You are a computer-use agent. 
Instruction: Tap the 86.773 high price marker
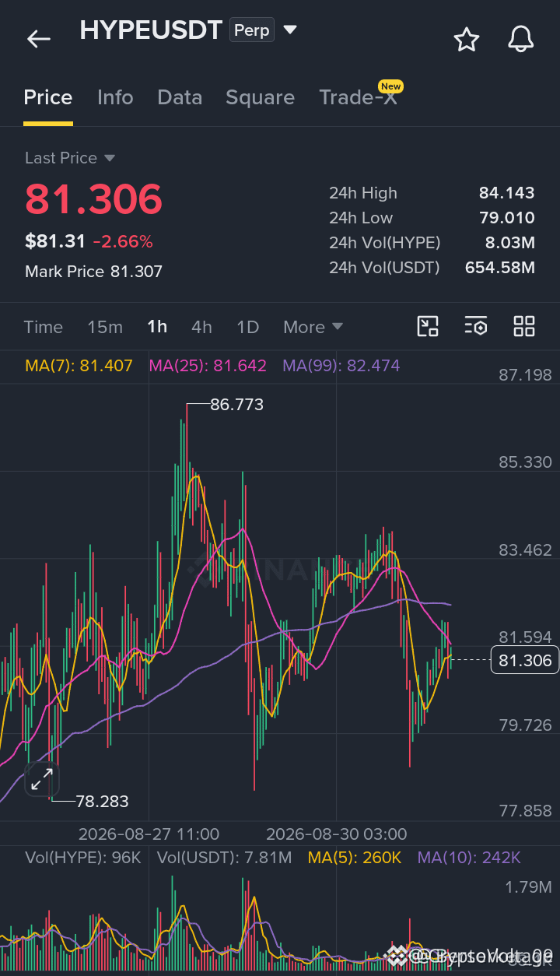tap(236, 405)
